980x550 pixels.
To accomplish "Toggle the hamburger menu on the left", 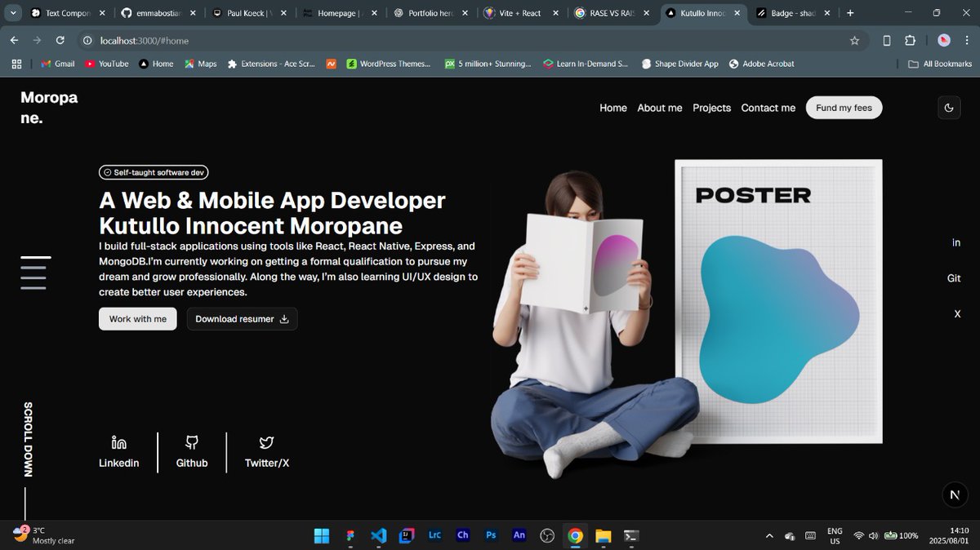I will point(34,273).
